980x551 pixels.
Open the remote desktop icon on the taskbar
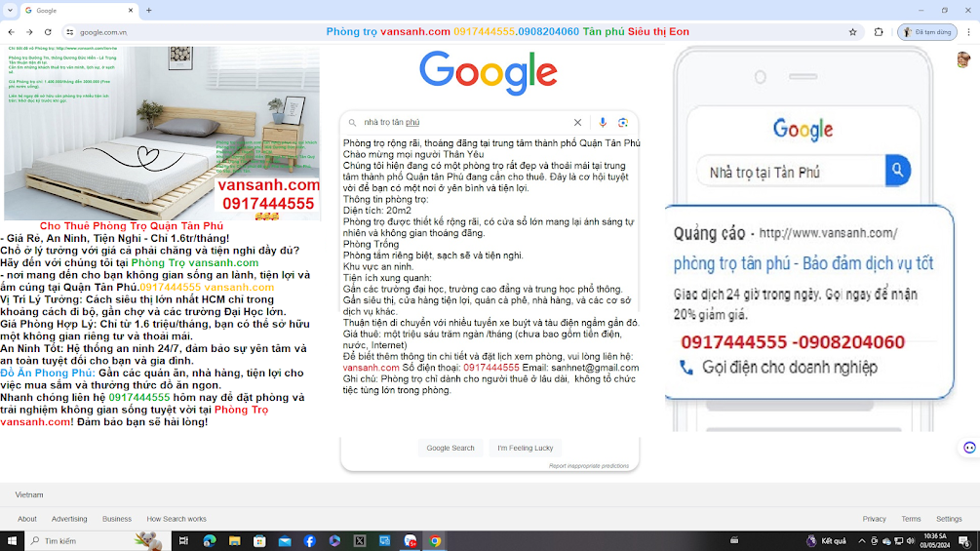(384, 541)
